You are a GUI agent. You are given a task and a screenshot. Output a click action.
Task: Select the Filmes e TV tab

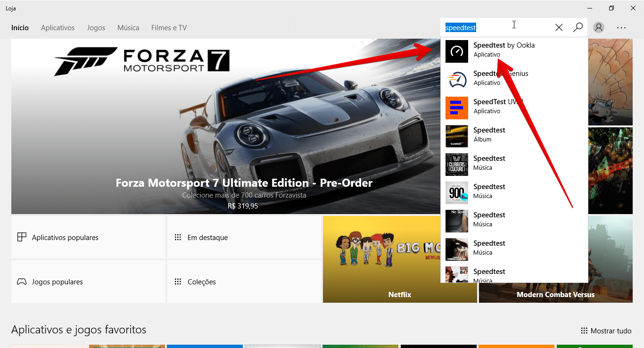pyautogui.click(x=169, y=28)
